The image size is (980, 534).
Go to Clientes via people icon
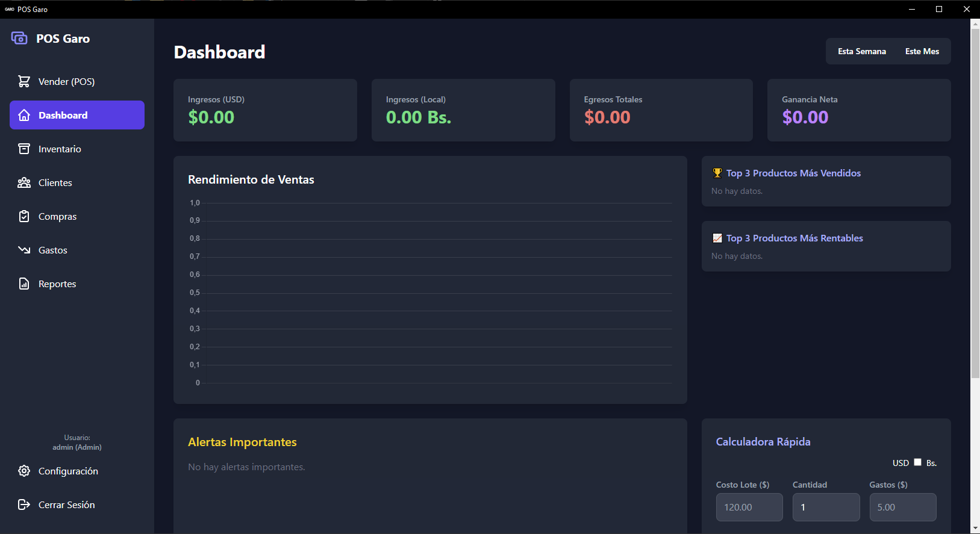(24, 182)
